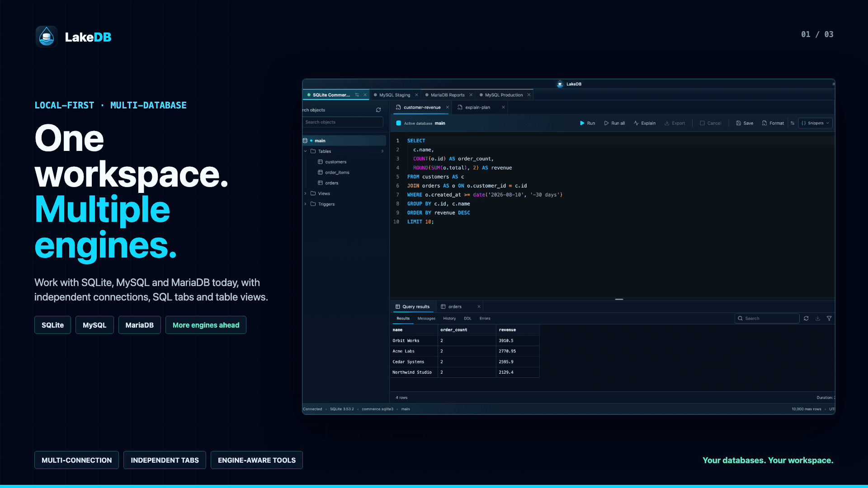Screen dimensions: 868x488
Task: Expand the Views folder
Action: pos(305,193)
